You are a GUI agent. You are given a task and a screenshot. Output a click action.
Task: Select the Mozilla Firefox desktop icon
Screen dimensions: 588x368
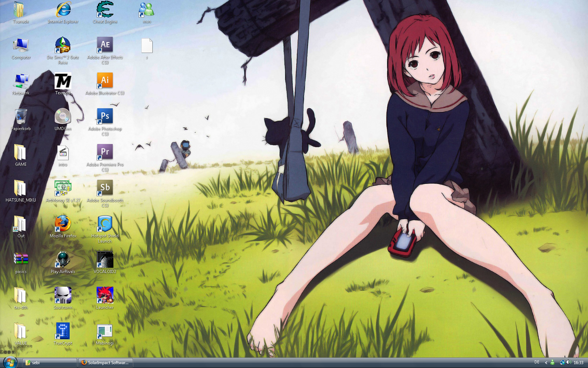[63, 224]
